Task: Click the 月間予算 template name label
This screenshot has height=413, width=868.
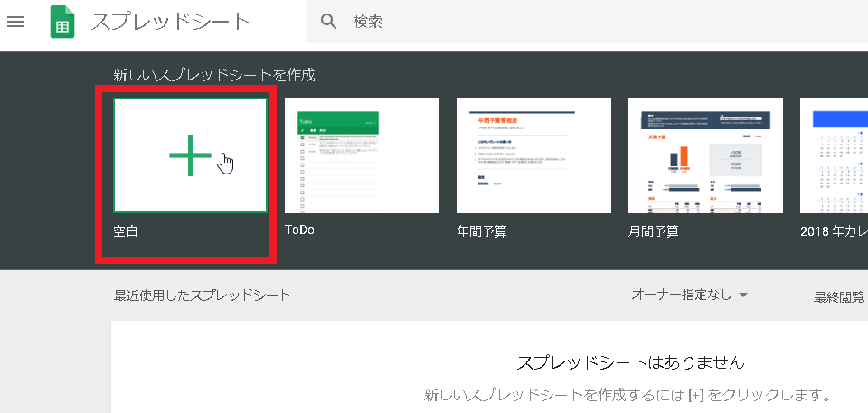Action: pos(654,231)
